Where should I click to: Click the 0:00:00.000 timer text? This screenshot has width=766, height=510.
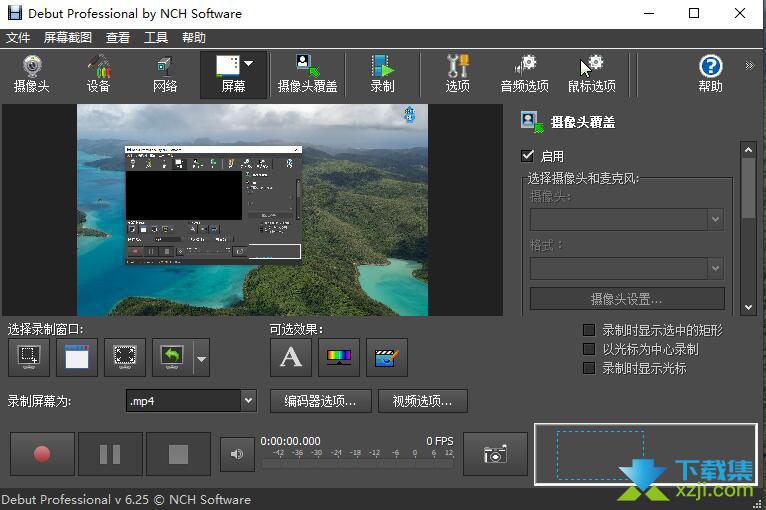290,441
